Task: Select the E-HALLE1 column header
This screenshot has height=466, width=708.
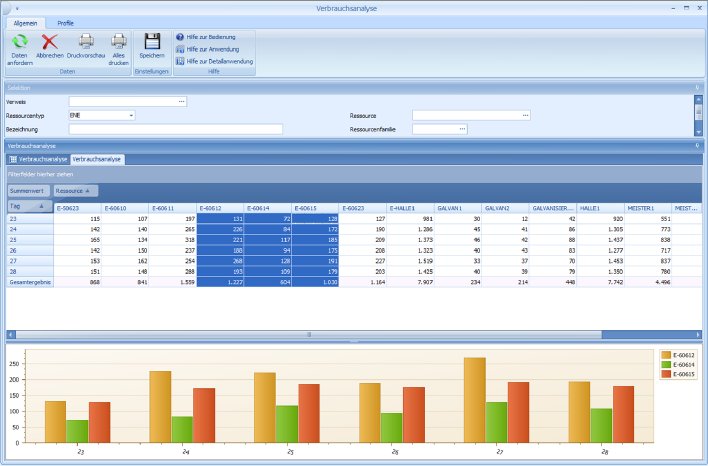Action: tap(410, 209)
